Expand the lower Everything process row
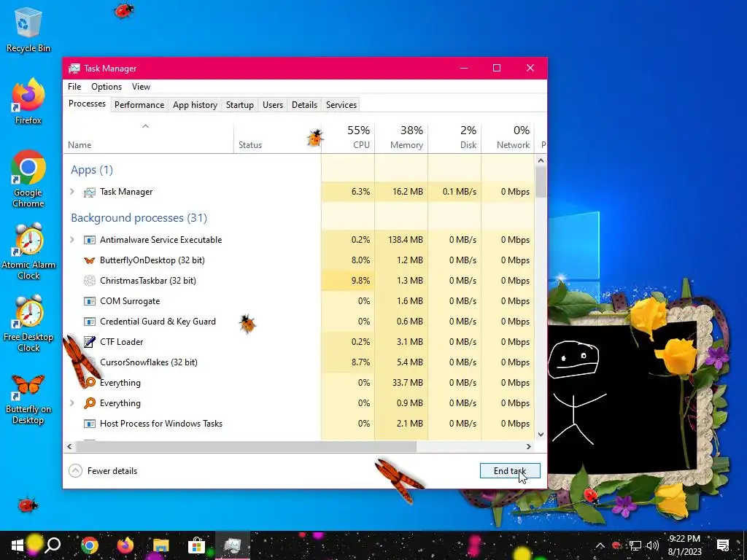 [72, 402]
